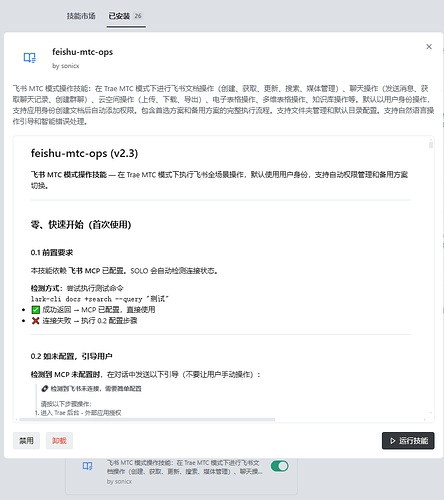Close the feishu-mtc-ops detail dialog
This screenshot has width=444, height=500.
429,47
